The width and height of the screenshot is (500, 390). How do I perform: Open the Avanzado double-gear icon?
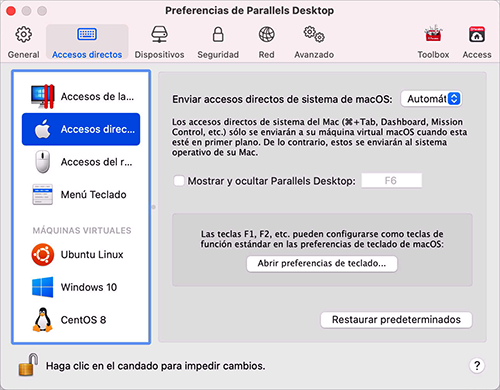click(314, 34)
